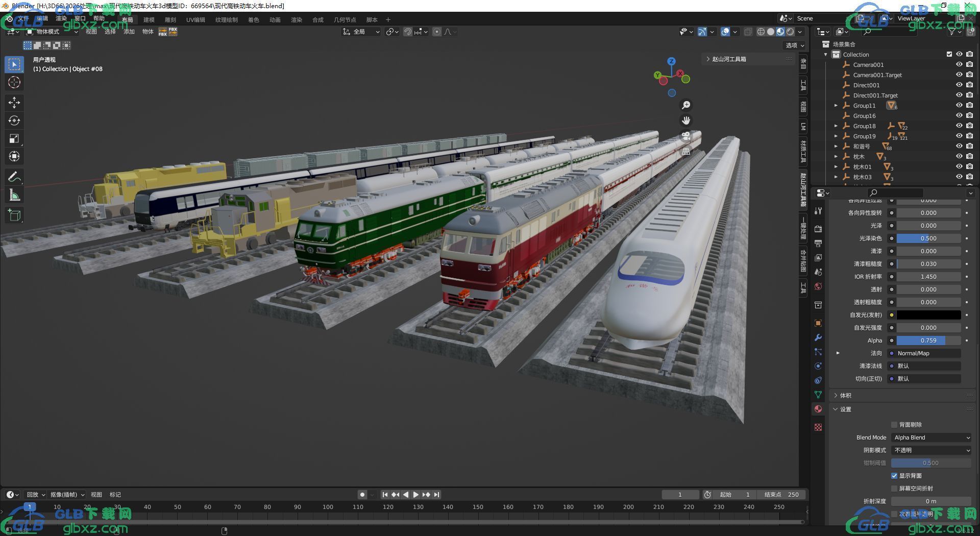Image resolution: width=980 pixels, height=536 pixels.
Task: Toggle the 显示背面 checkbox
Action: click(894, 476)
